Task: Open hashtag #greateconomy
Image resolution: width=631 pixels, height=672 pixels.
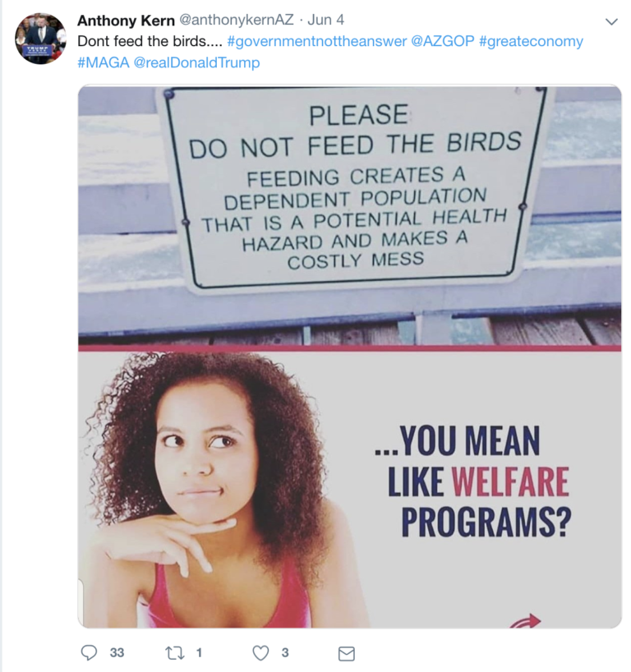Action: point(531,41)
